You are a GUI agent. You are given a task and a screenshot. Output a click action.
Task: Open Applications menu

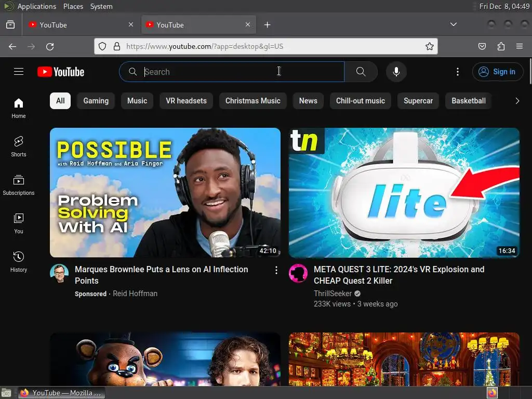pyautogui.click(x=37, y=6)
